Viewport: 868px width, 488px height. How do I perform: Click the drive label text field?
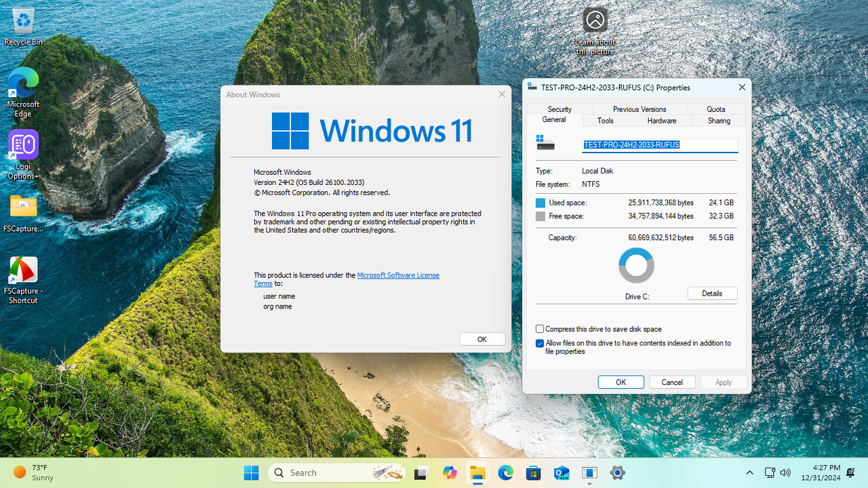pos(660,144)
